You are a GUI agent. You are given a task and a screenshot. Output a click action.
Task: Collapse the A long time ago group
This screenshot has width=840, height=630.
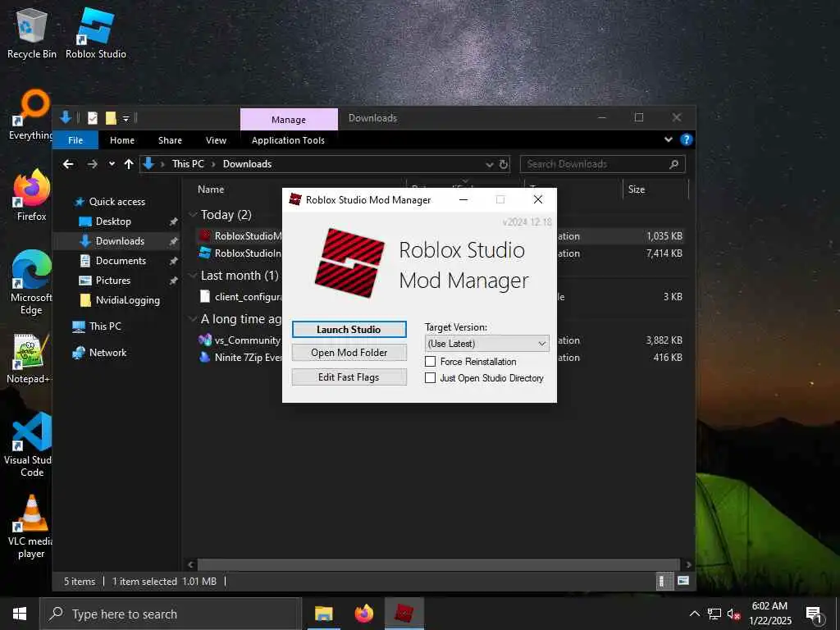193,319
